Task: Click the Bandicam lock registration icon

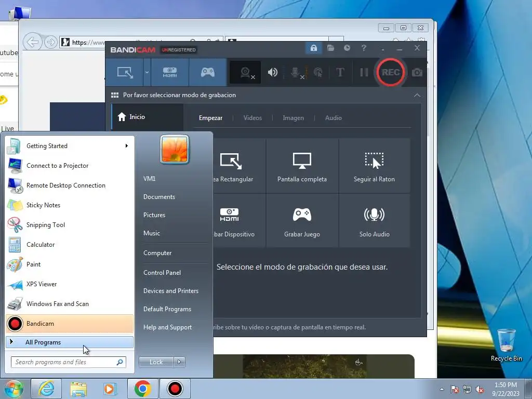Action: point(313,48)
